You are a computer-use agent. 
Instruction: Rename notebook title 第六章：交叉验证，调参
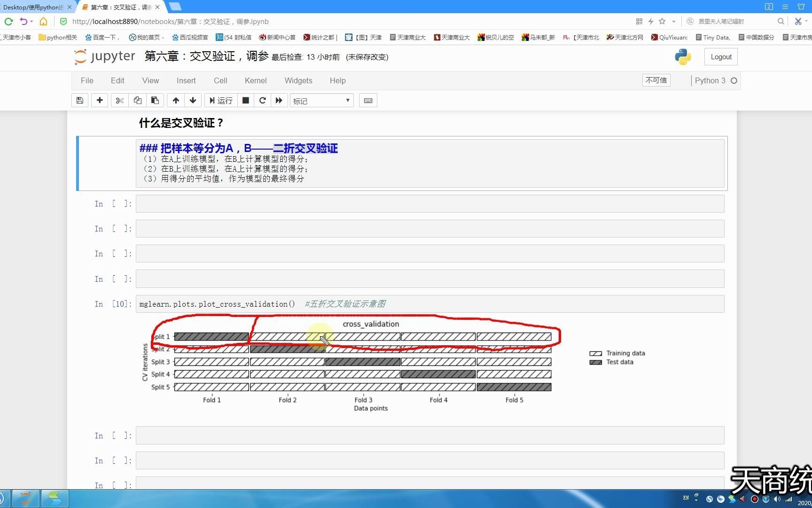coord(206,56)
